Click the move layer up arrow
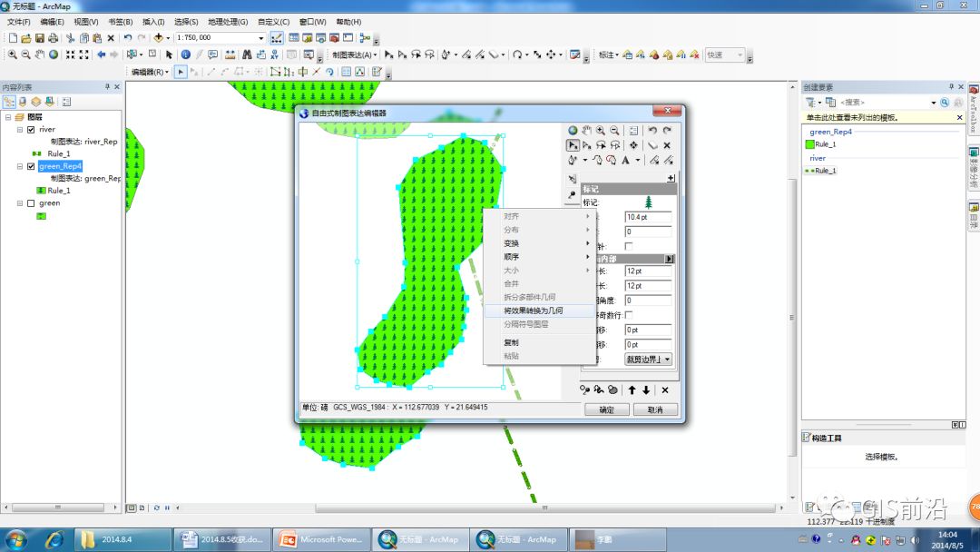This screenshot has height=552, width=980. click(x=632, y=390)
